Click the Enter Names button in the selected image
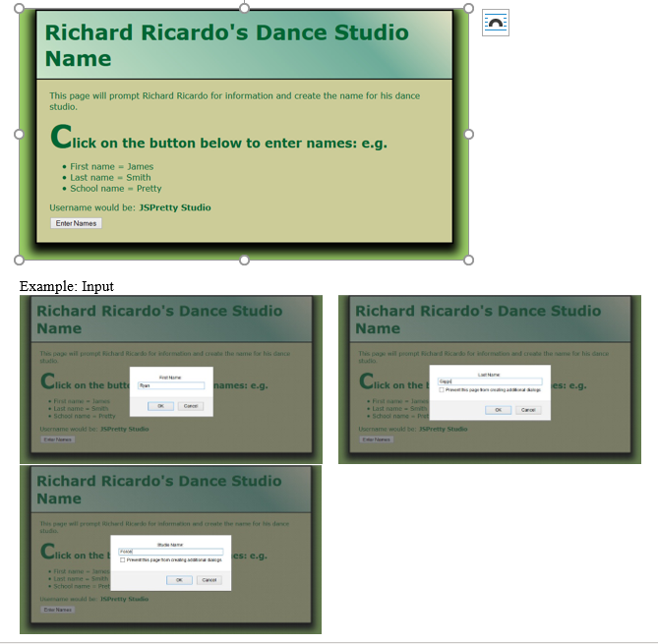Screen dimensions: 658x644 coord(76,223)
